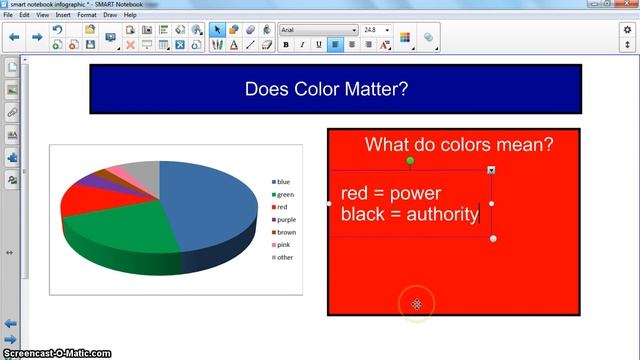Screen dimensions: 640x360
Task: Click the red X delete icon
Action: [131, 44]
